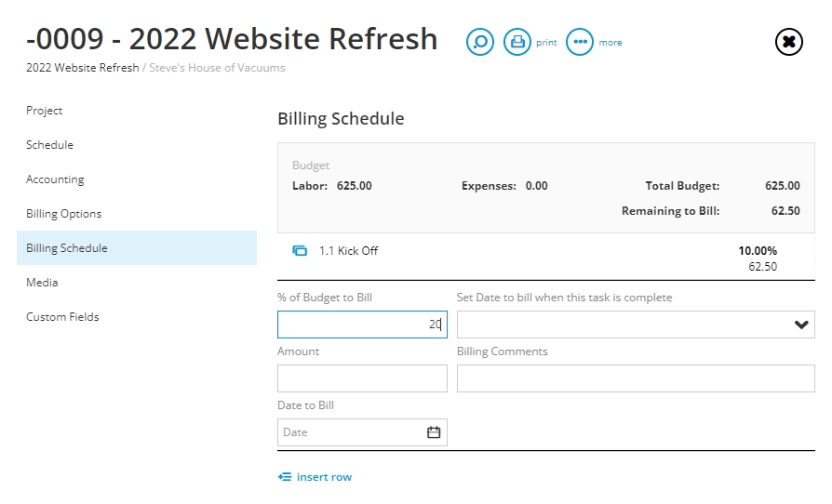Focus the % of Budget to Bill field
This screenshot has width=832, height=504.
coord(362,325)
